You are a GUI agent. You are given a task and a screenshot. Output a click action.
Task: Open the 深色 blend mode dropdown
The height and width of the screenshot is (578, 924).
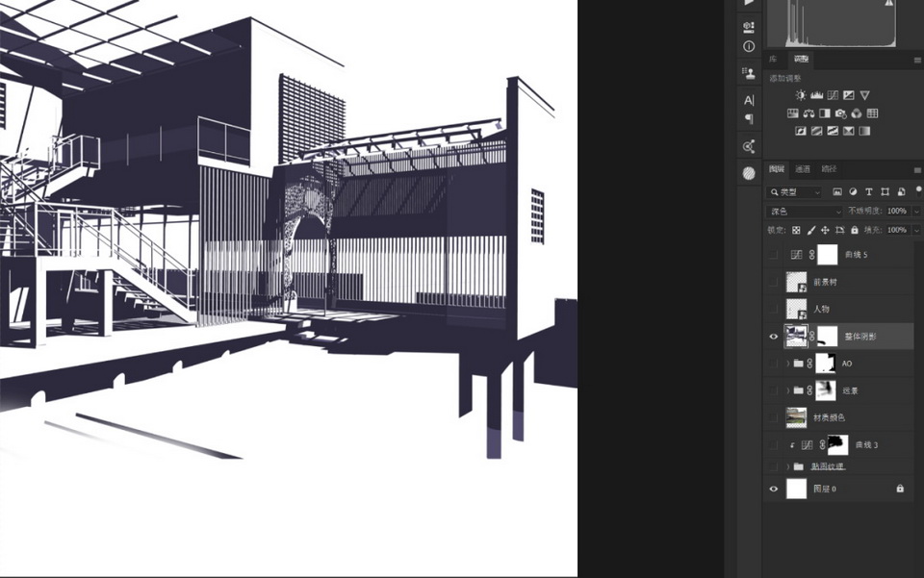coord(804,211)
